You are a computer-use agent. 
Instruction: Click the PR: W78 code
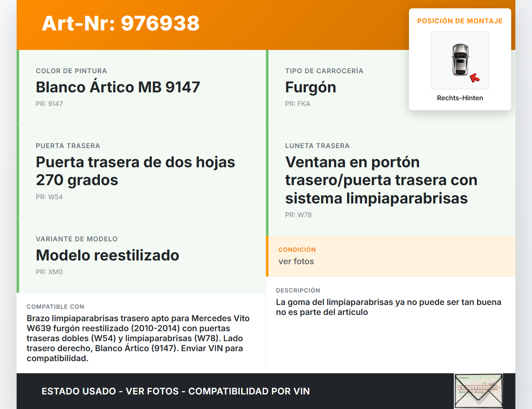[x=298, y=215]
